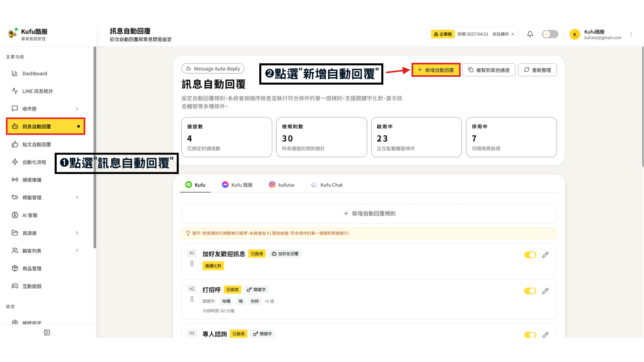Click 複製到其他通道 button

tap(489, 70)
